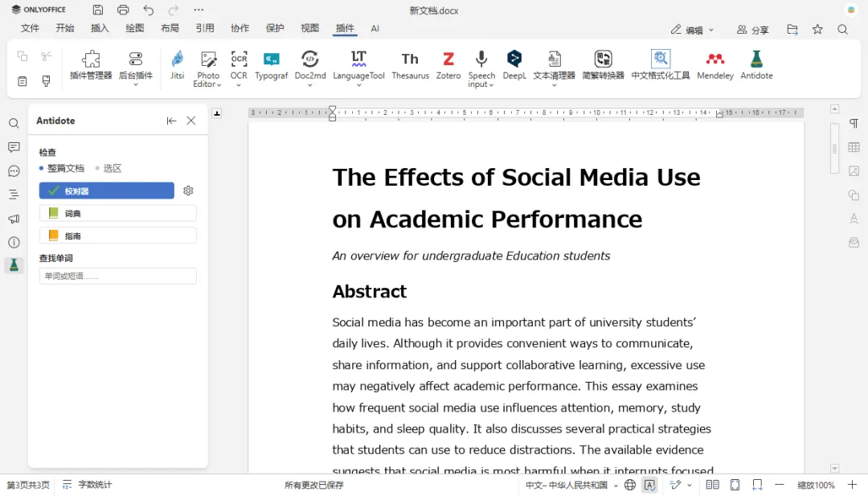The width and height of the screenshot is (868, 496).
Task: Open Antidote settings gear
Action: click(x=188, y=191)
